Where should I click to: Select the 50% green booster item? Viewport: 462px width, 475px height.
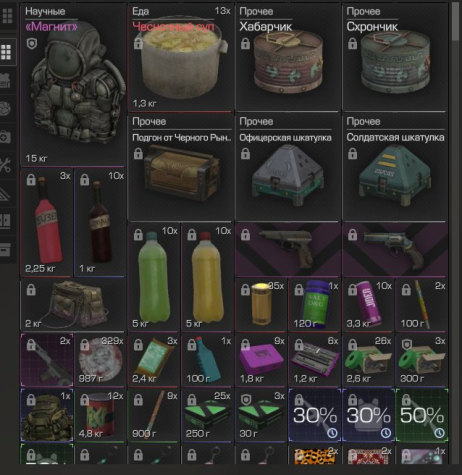click(x=422, y=415)
